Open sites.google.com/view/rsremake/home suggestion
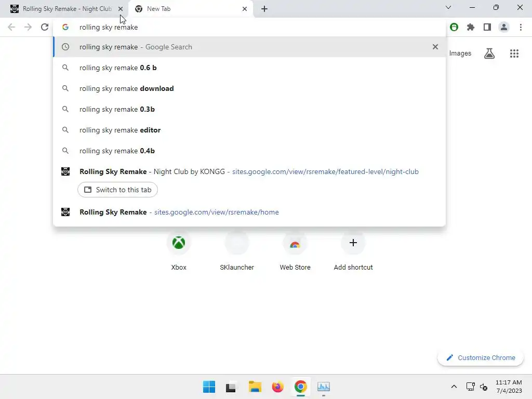This screenshot has width=532, height=399. pyautogui.click(x=249, y=212)
